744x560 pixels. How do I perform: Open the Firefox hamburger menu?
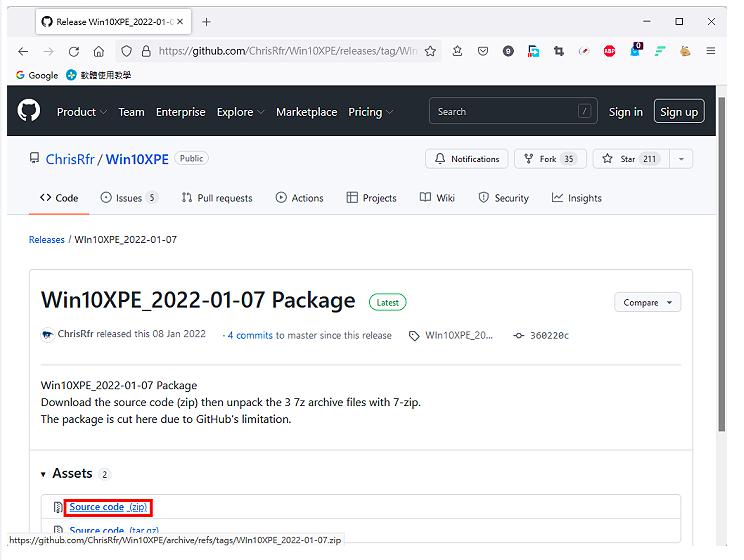pyautogui.click(x=711, y=51)
